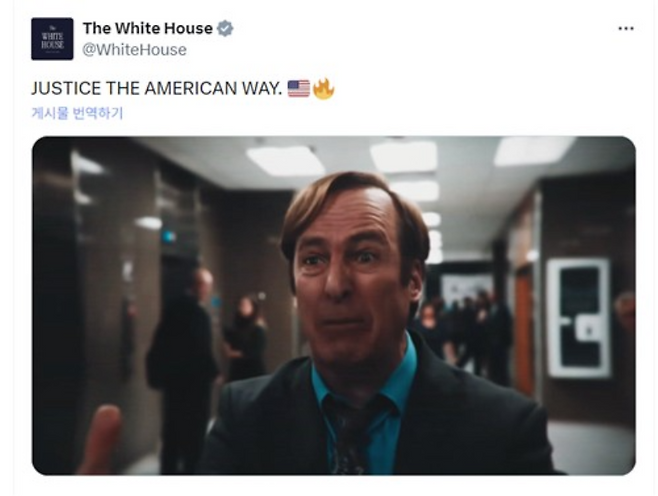Click the crowd down the hallway

click(x=466, y=329)
